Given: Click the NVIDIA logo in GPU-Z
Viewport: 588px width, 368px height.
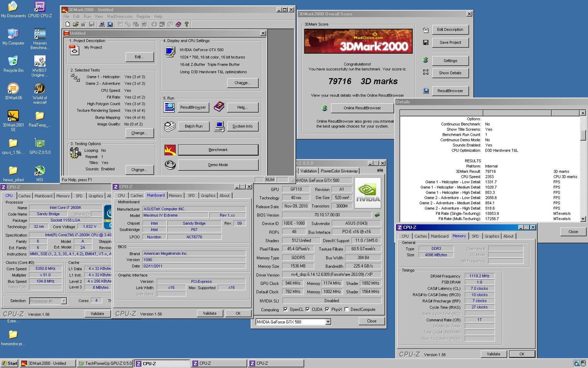Looking at the screenshot, I should tap(368, 193).
